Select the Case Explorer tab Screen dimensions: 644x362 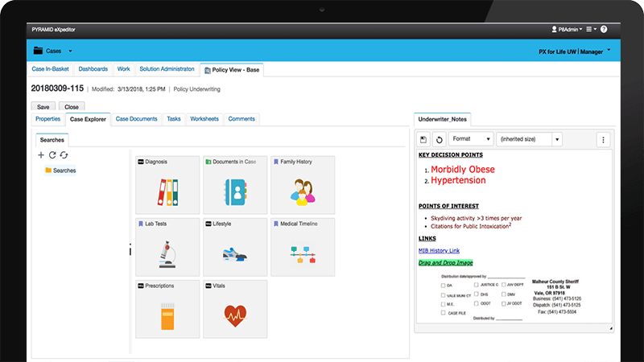coord(88,119)
